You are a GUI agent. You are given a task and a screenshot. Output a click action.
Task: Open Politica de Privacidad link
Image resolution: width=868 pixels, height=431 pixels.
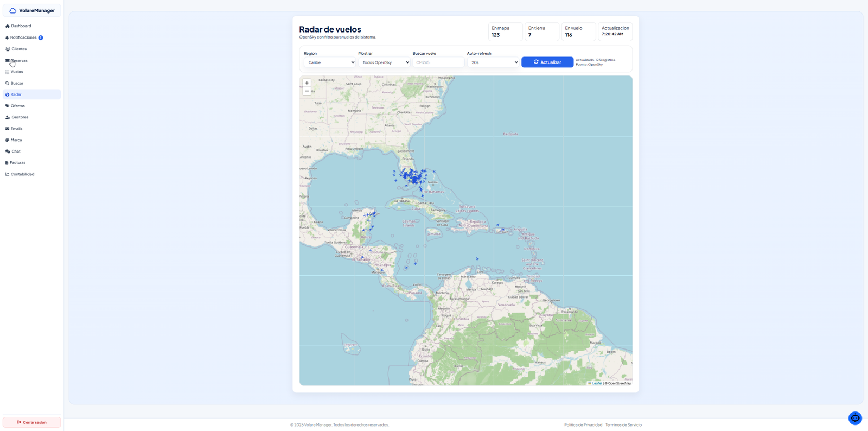click(583, 425)
